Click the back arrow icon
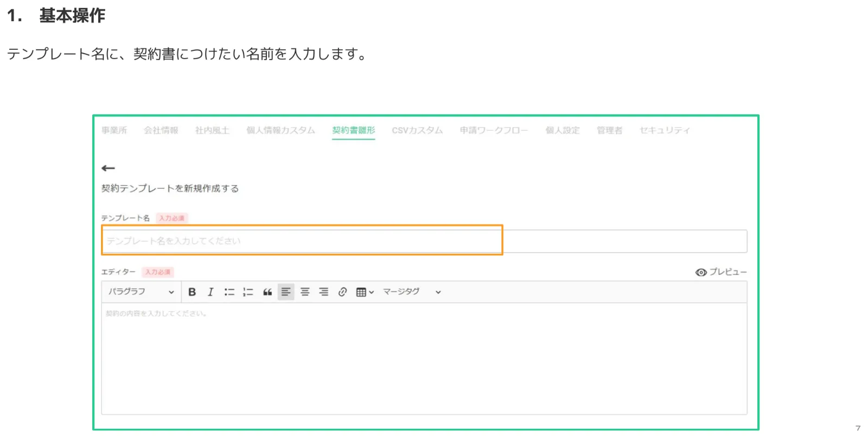Viewport: 868px width, 438px height. [x=108, y=169]
